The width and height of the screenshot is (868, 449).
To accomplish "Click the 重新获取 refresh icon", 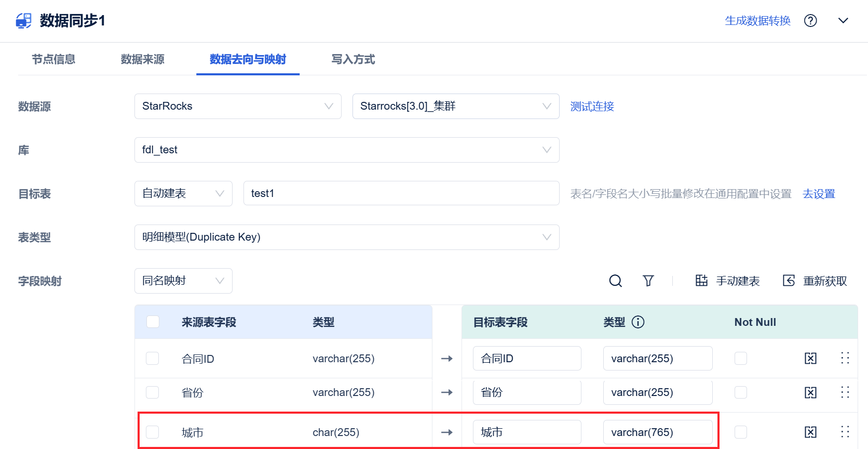I will point(789,281).
